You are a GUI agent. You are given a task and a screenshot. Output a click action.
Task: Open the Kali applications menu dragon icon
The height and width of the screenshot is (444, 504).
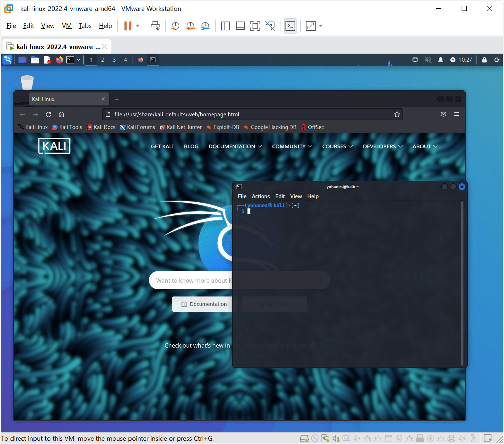pos(7,60)
